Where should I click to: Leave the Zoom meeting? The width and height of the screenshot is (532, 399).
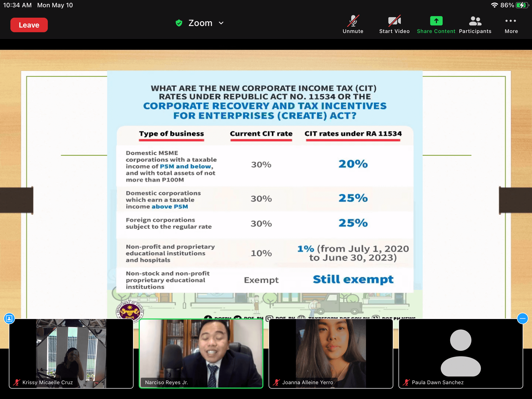point(29,25)
